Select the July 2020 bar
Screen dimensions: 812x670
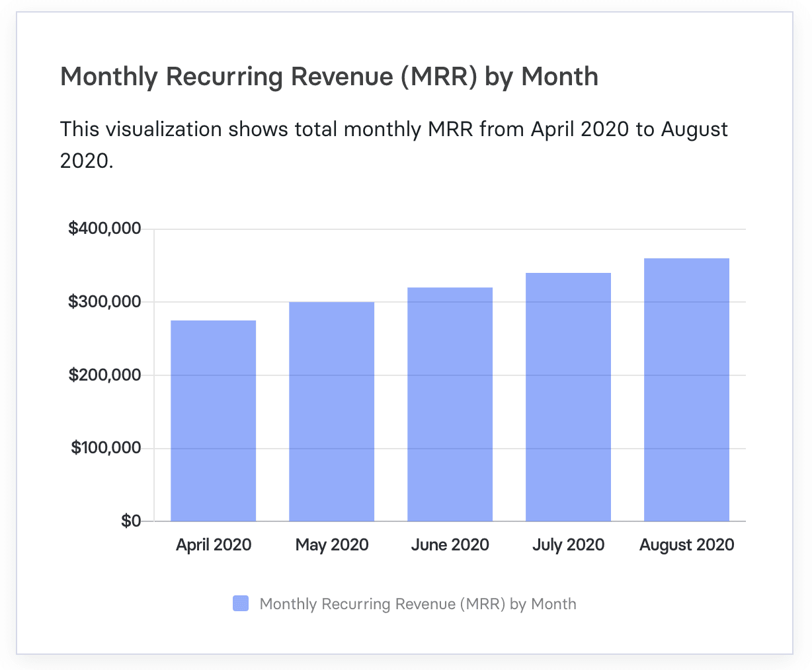pos(569,397)
